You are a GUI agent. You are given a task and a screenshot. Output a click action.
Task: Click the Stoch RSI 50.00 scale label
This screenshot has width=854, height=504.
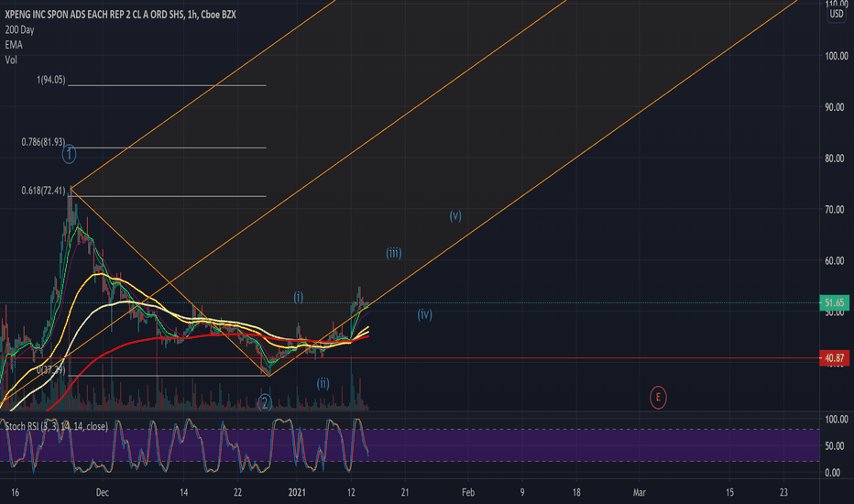[837, 446]
